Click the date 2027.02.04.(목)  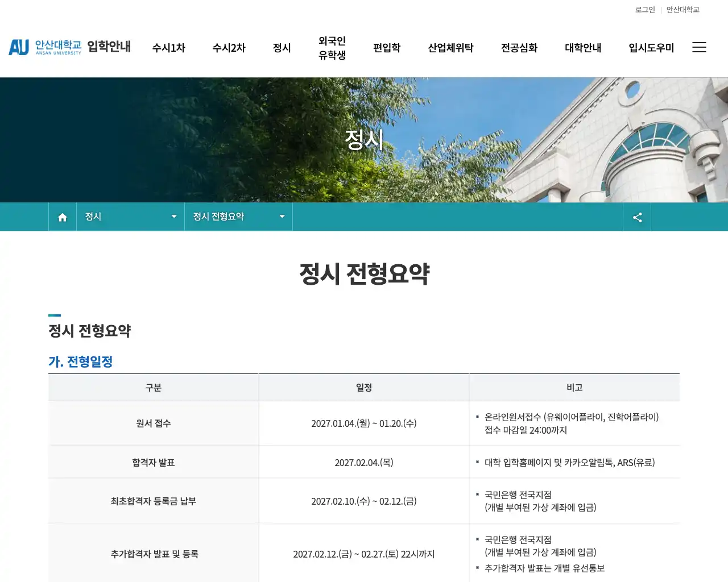[364, 463]
